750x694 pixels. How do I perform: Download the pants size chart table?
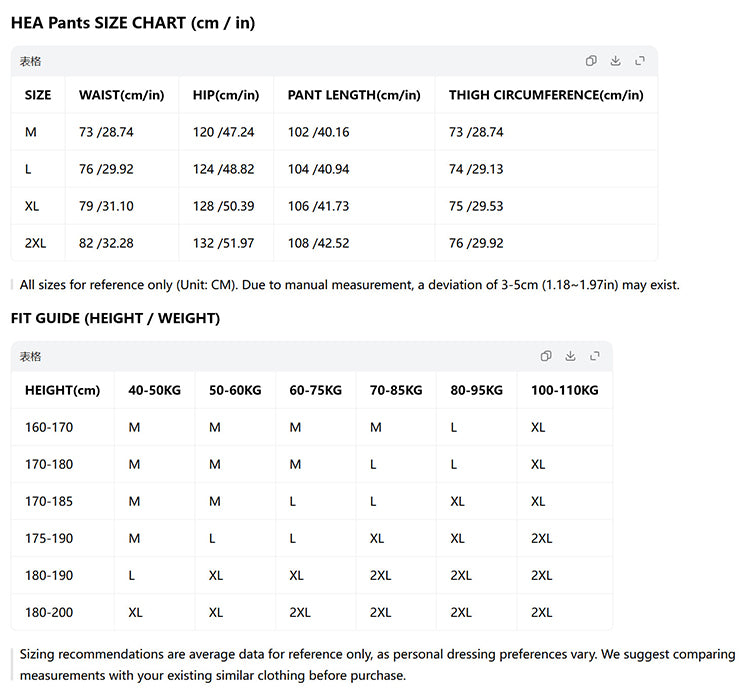tap(615, 61)
